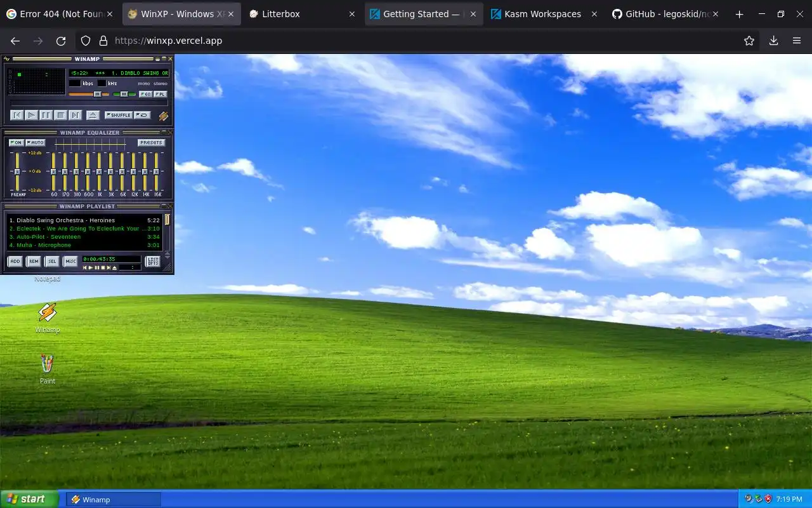The width and height of the screenshot is (812, 508).
Task: Click the mini eject button in playlist window
Action: 115,267
